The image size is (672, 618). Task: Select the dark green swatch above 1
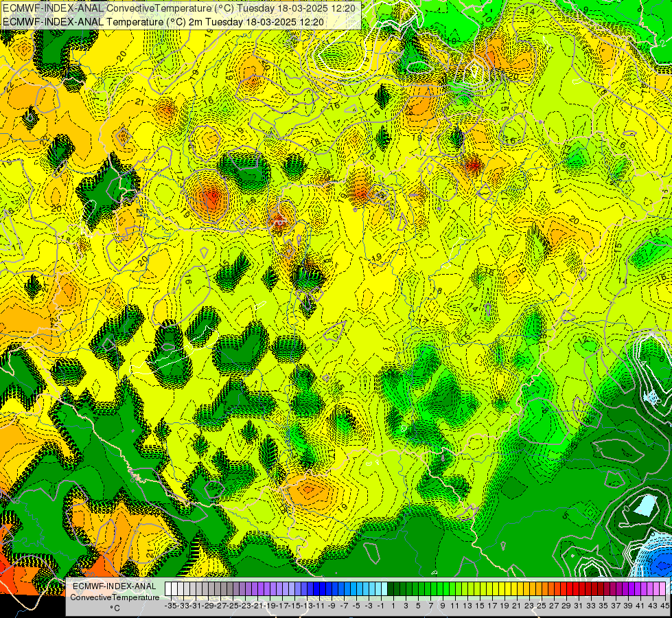[x=391, y=589]
